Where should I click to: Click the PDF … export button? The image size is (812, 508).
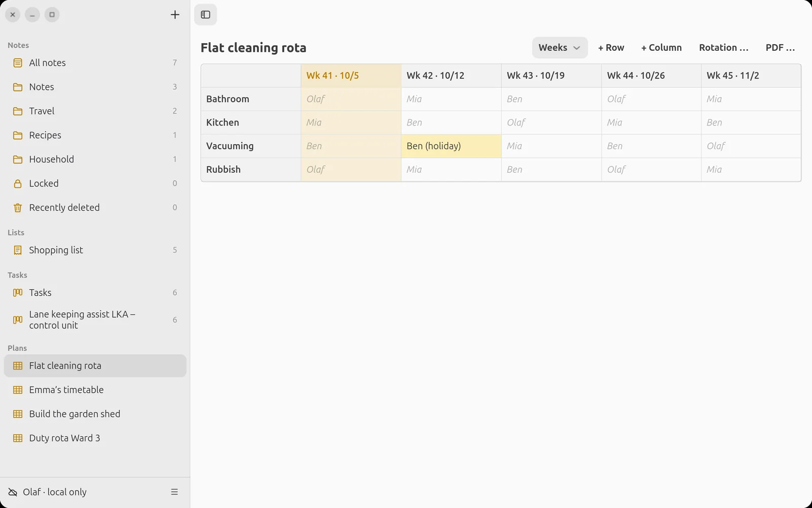[x=780, y=48]
